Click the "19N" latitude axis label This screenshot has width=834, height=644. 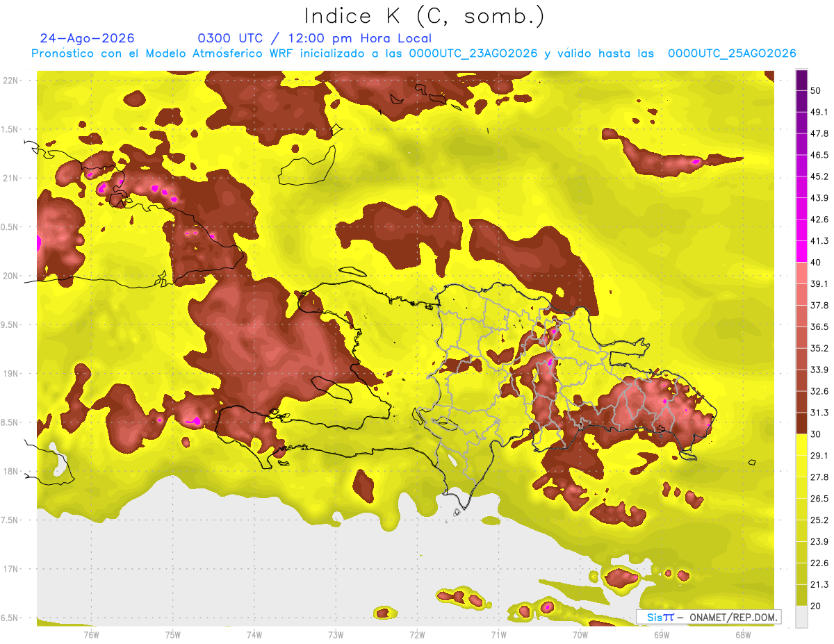click(x=12, y=374)
